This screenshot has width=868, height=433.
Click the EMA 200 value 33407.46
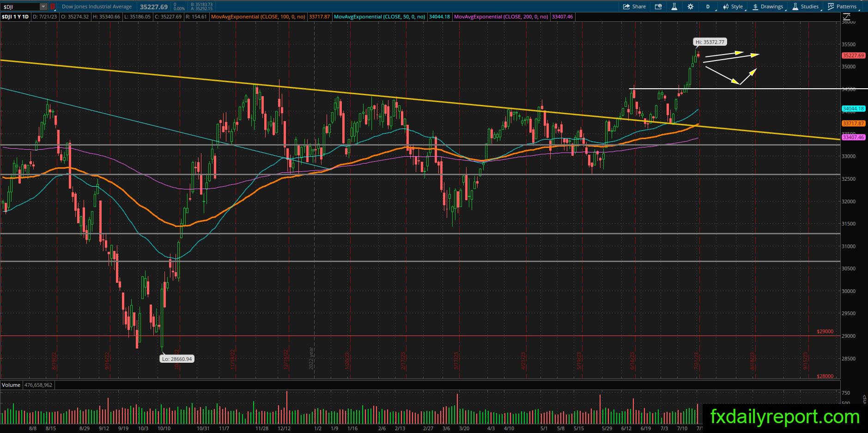click(563, 17)
